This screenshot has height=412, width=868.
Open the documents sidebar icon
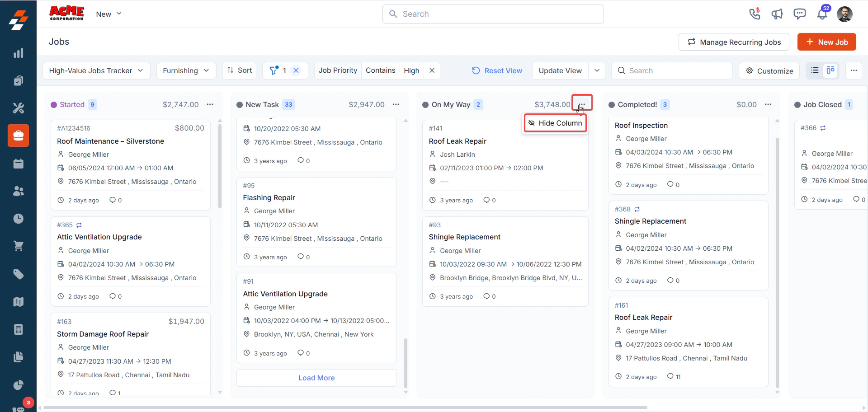coord(18,357)
